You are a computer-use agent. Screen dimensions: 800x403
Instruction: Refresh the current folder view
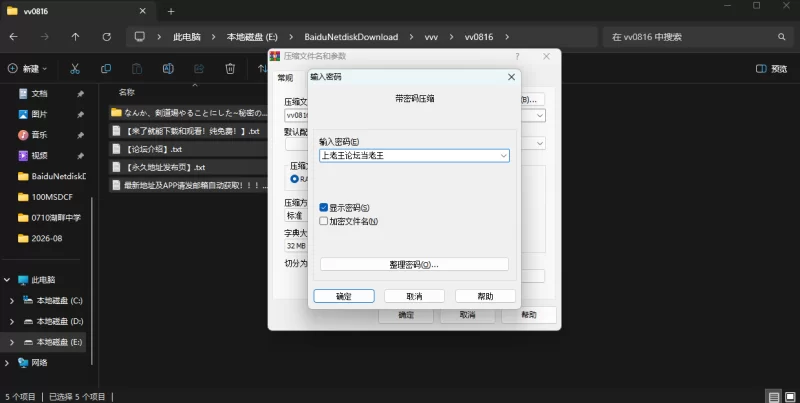[107, 37]
